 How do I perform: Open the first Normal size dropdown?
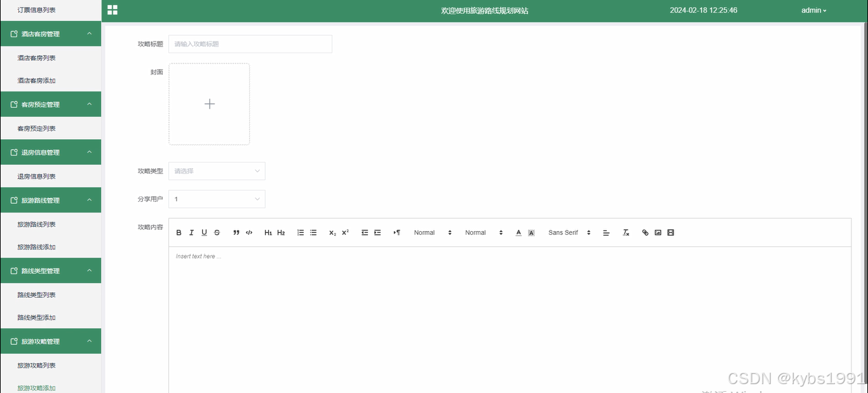pyautogui.click(x=433, y=232)
